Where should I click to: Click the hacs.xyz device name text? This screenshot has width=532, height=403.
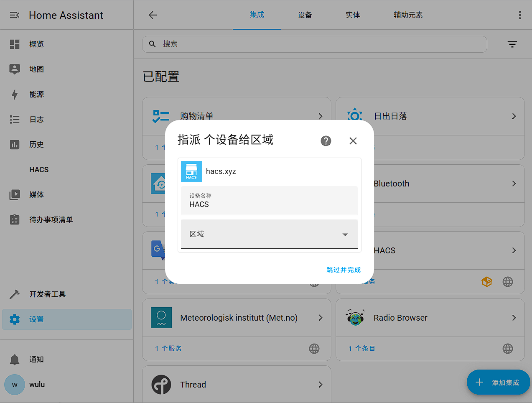tap(221, 171)
